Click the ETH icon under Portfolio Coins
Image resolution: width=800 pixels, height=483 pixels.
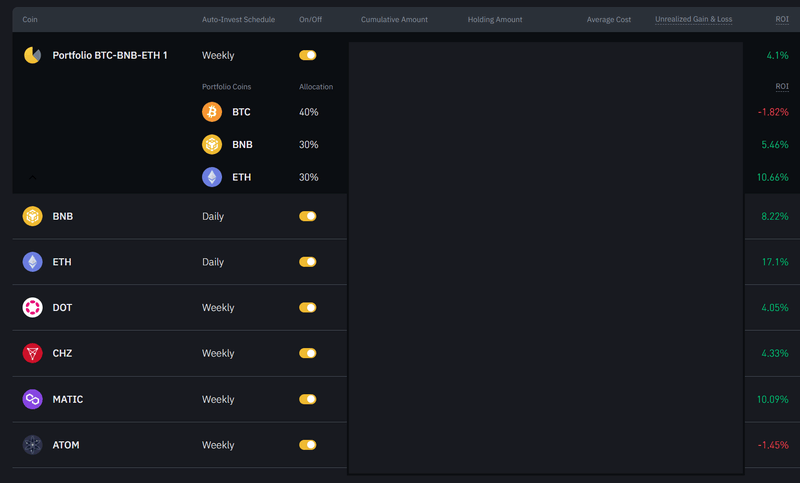coord(212,177)
